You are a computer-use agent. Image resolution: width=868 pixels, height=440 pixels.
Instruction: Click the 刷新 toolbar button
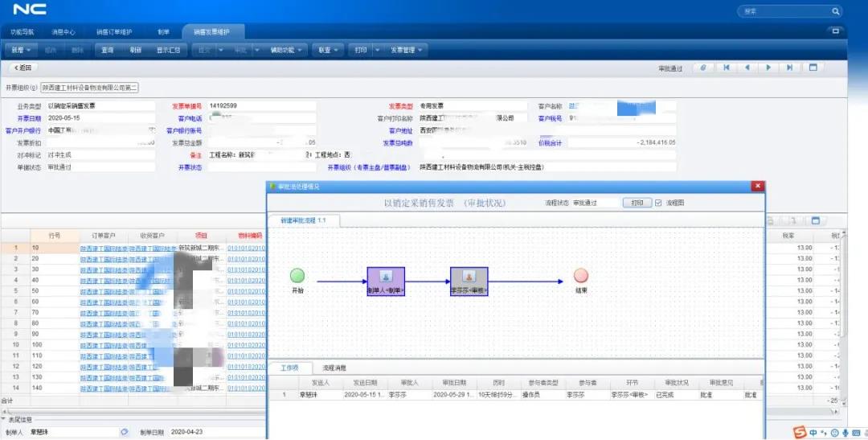[x=136, y=50]
